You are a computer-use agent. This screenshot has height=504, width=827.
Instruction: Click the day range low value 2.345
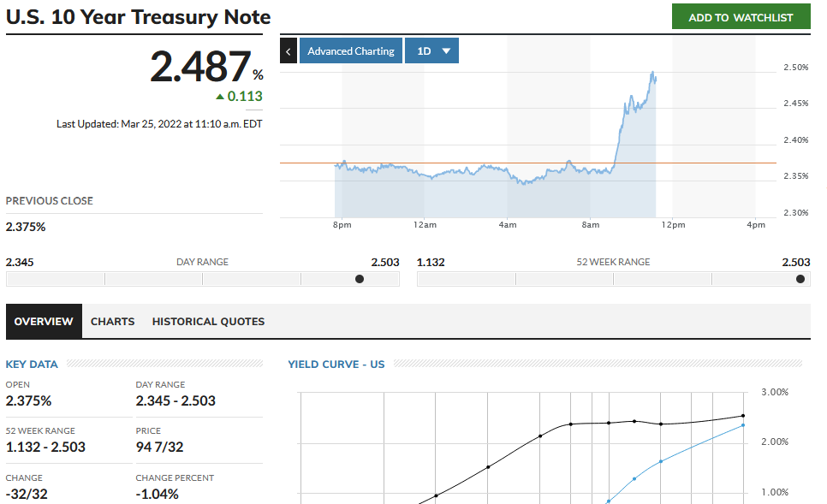pos(20,262)
